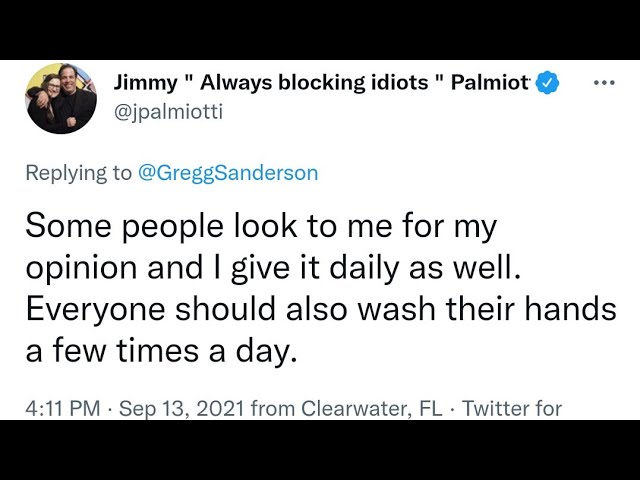Open the three-dot more options menu
640x480 pixels.
click(x=604, y=82)
